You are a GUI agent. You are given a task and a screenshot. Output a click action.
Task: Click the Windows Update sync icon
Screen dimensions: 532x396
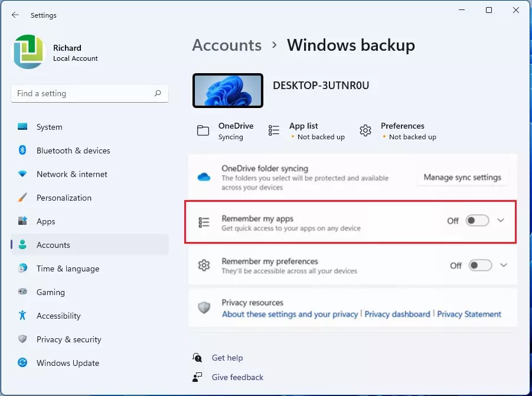(22, 362)
